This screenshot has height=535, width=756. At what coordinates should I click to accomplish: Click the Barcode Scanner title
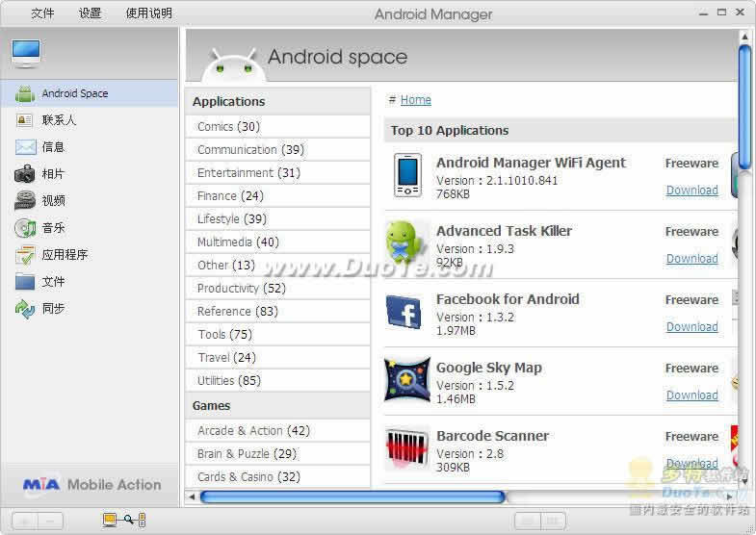pos(492,436)
